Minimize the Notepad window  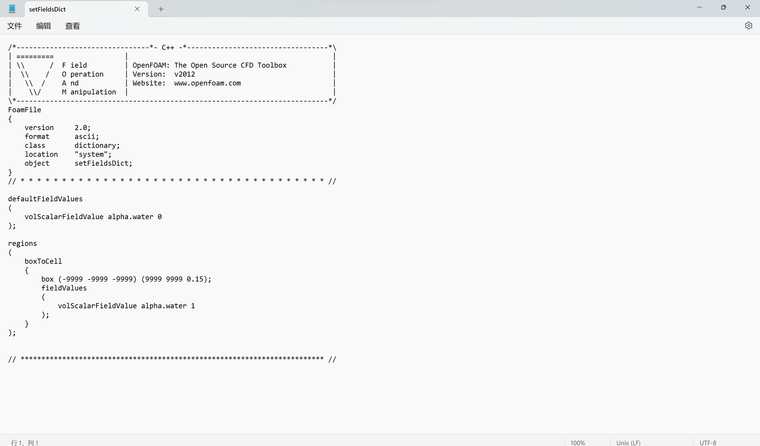[x=699, y=8]
